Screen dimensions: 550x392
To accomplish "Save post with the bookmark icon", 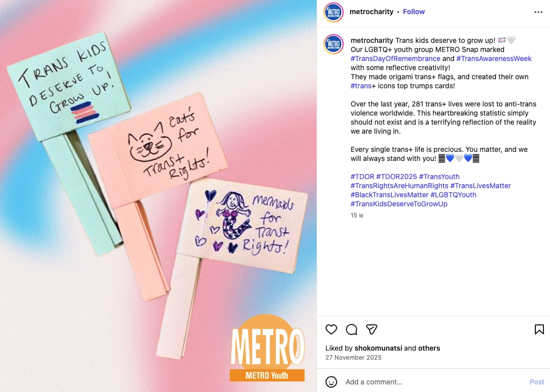I will click(x=539, y=329).
